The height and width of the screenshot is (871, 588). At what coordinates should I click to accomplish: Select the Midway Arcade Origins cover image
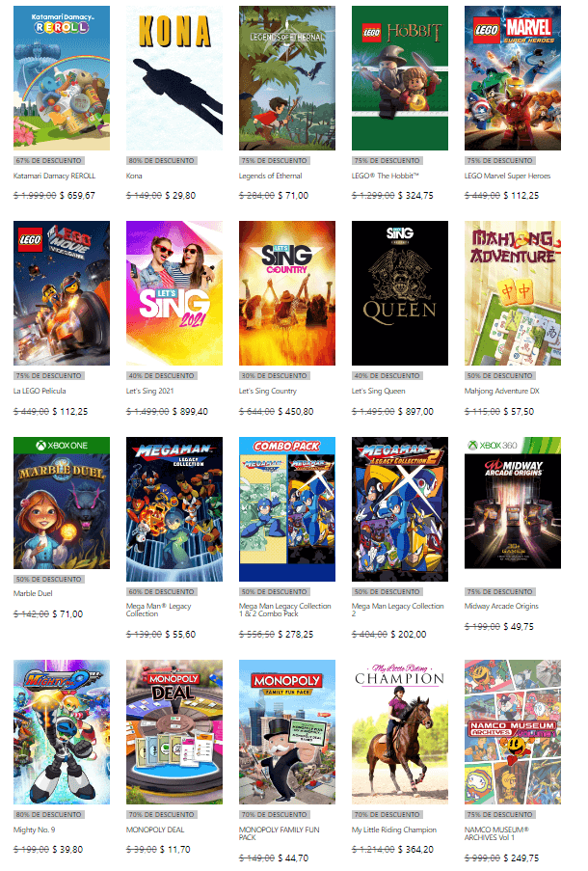(513, 503)
